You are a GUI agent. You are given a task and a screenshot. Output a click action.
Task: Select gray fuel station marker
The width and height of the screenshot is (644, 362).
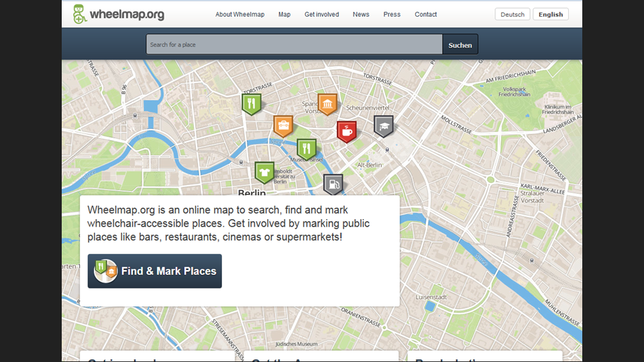click(333, 184)
